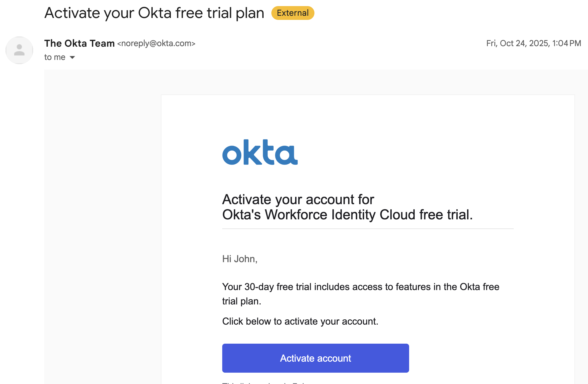The width and height of the screenshot is (588, 384).
Task: Expand recipient details arrow beside "to me"
Action: (72, 57)
